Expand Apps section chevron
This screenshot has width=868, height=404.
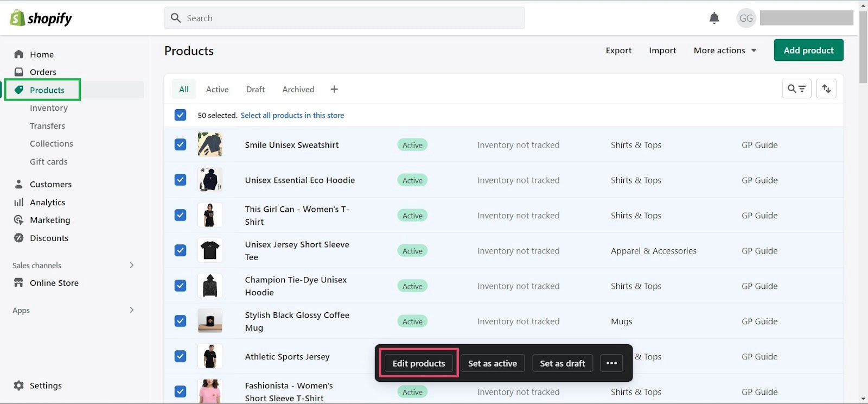pos(131,310)
